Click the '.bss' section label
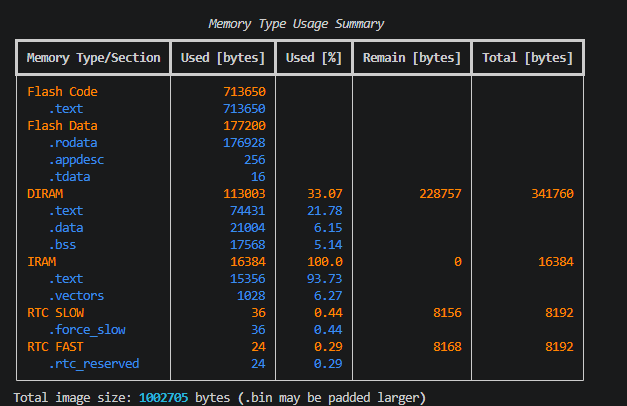This screenshot has height=406, width=627. click(62, 245)
